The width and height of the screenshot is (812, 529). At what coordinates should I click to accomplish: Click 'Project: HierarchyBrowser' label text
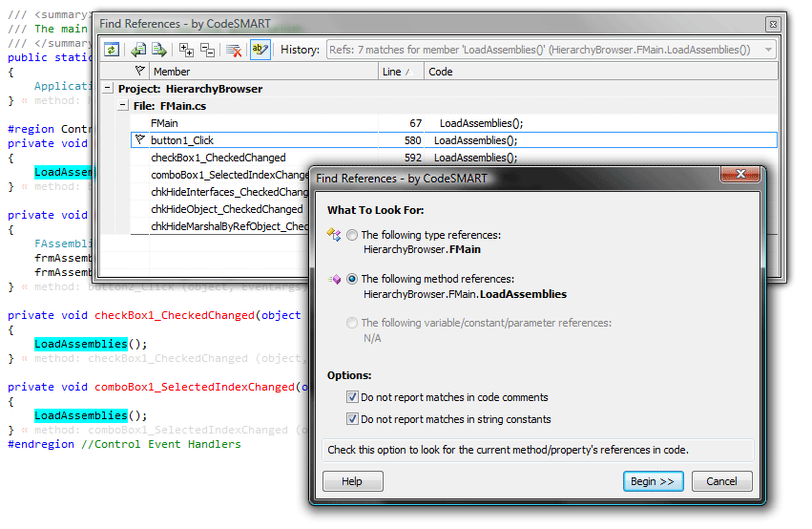coord(190,89)
